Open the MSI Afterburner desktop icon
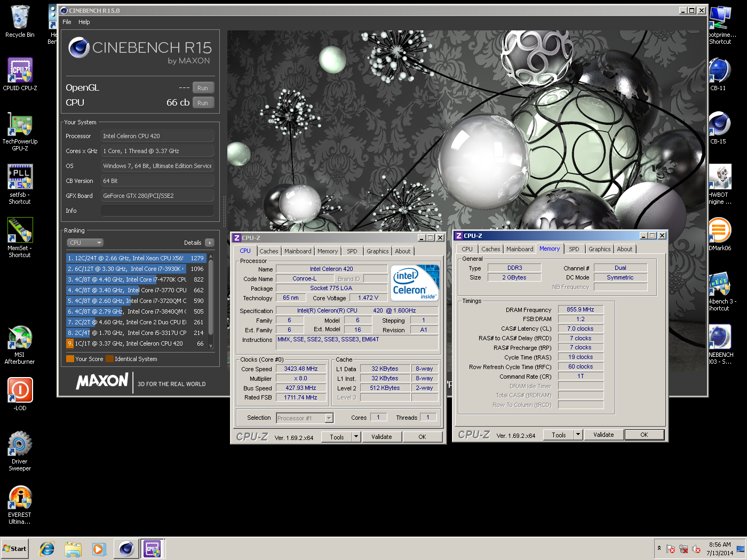Viewport: 747px width, 560px height. click(x=20, y=345)
